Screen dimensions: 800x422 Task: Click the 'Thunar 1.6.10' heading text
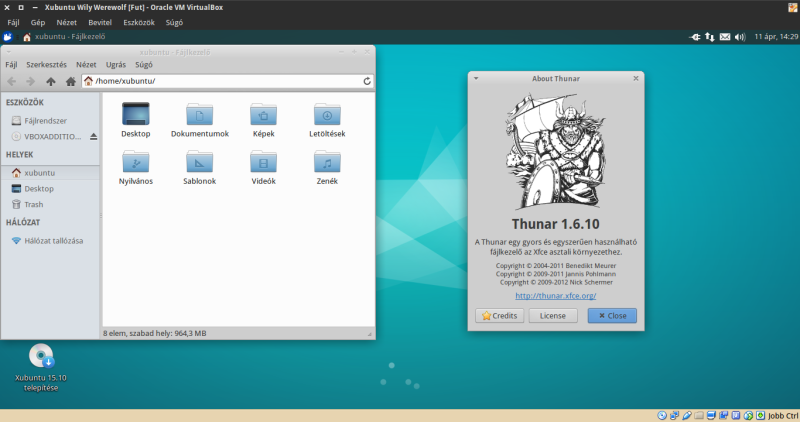click(x=556, y=224)
